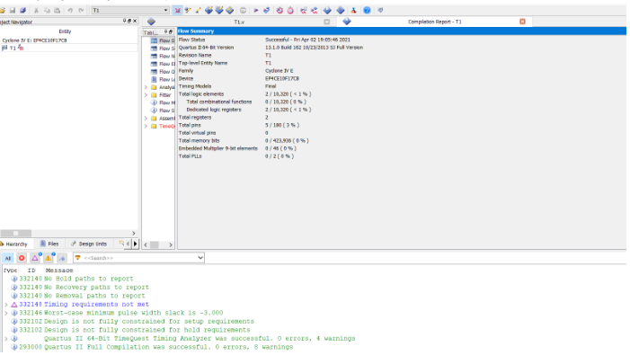The height and width of the screenshot is (364, 630).
Task: Click the second red stopwatch toolbar icon
Action: pos(290,11)
